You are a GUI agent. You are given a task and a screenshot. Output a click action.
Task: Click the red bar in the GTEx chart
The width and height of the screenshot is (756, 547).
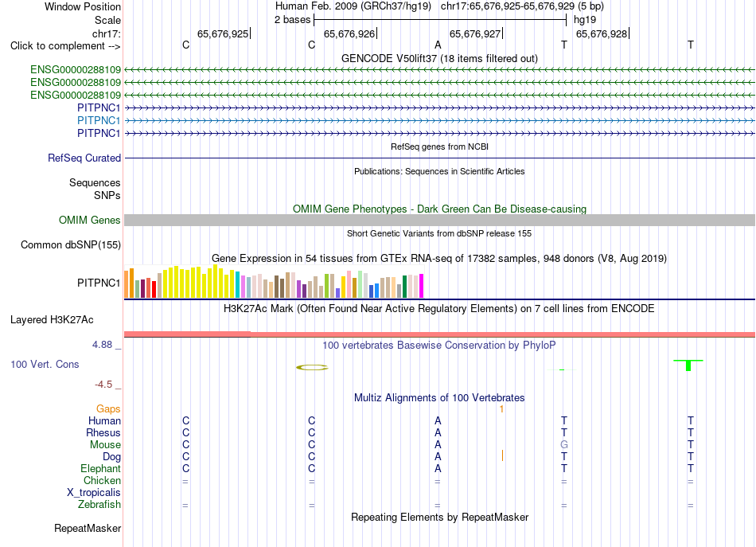coord(154,289)
